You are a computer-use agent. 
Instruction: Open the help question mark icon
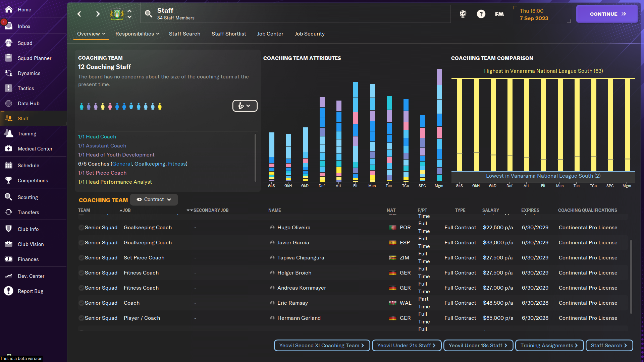pyautogui.click(x=481, y=14)
